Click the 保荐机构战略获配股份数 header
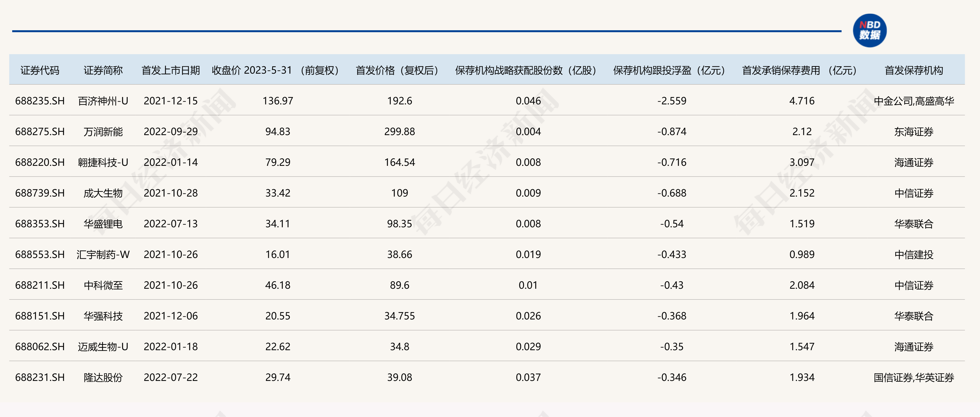Screen dimensions: 980x417 pos(526,70)
